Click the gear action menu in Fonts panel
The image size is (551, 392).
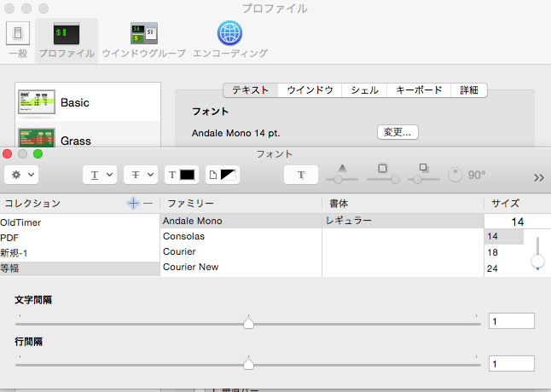pyautogui.click(x=20, y=175)
